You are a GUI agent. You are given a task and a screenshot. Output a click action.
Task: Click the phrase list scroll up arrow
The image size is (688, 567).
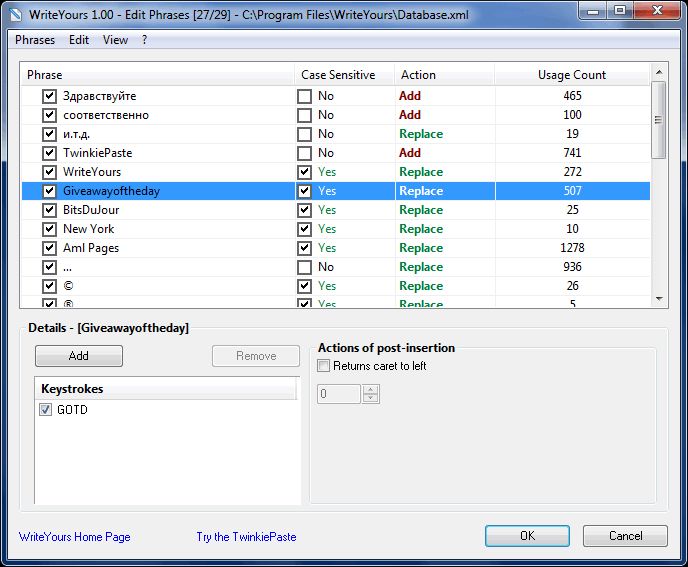659,72
